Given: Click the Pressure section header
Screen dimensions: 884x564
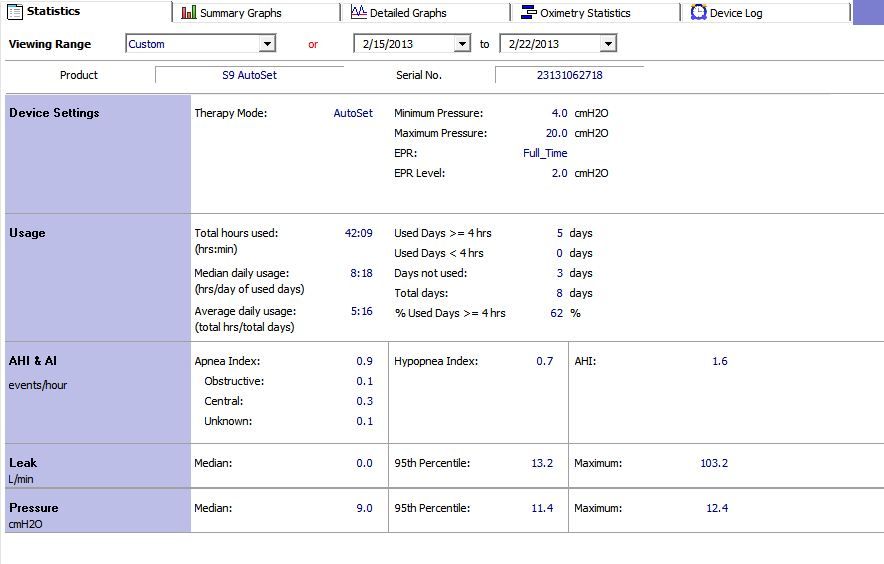Looking at the screenshot, I should pyautogui.click(x=34, y=508).
